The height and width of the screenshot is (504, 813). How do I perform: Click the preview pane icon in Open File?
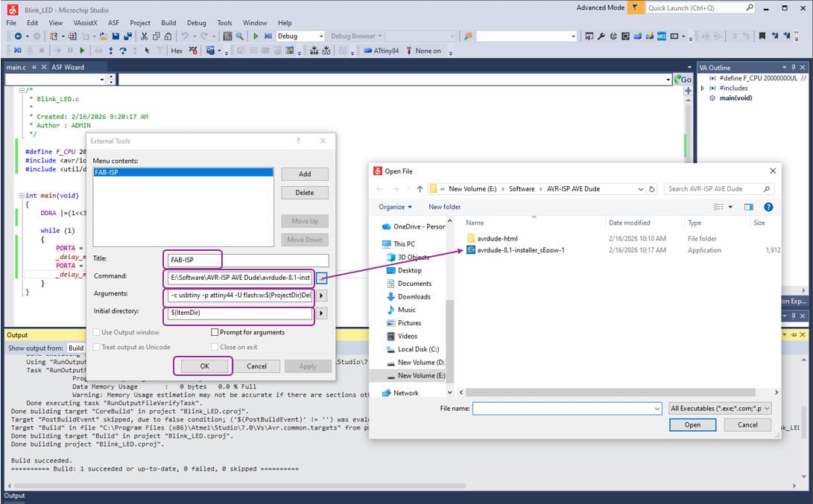[749, 207]
